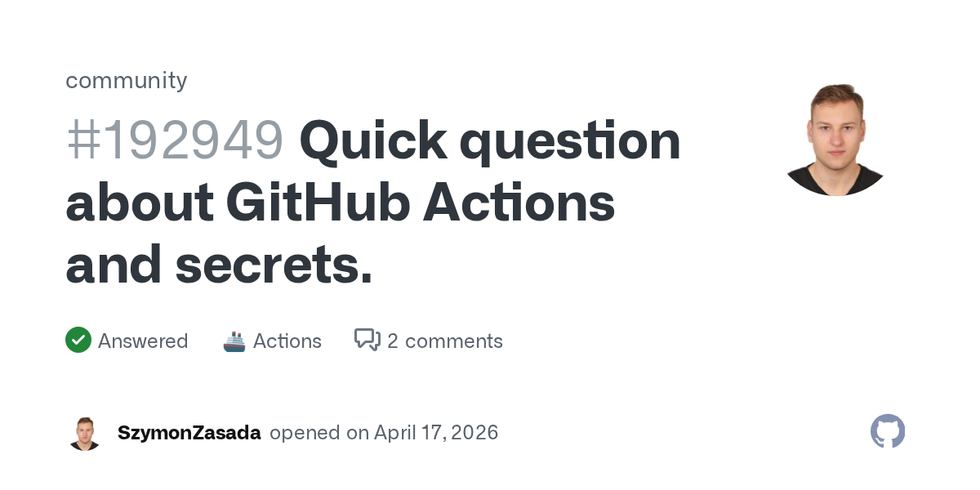Open the SzymonZasada username link
The height and width of the screenshot is (490, 980).
tap(189, 433)
